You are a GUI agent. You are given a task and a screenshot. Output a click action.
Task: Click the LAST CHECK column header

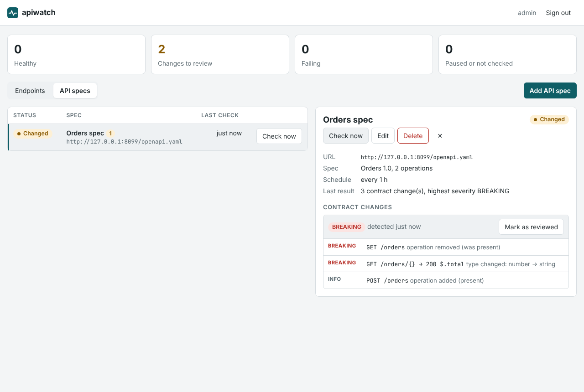click(x=220, y=115)
